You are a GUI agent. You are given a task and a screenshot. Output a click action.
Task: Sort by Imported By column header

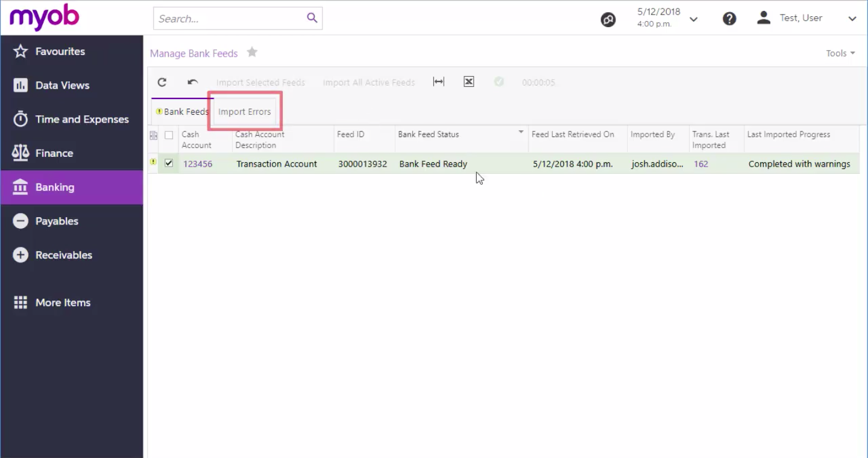[x=658, y=140]
